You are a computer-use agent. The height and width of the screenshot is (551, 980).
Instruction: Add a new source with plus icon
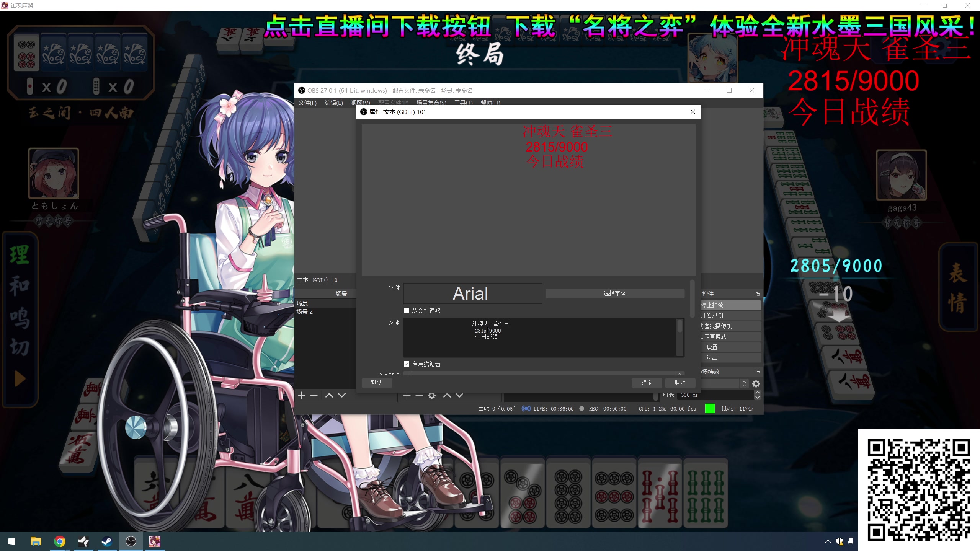coord(407,395)
